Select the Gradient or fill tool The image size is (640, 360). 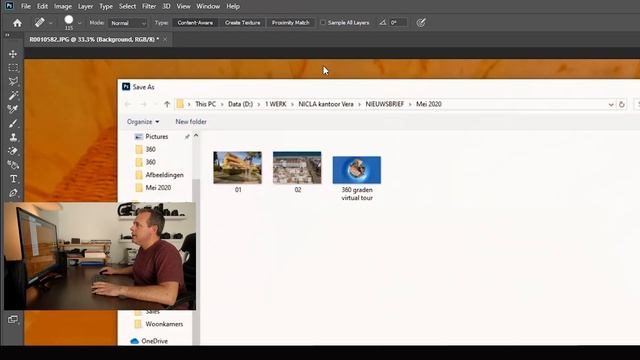click(13, 165)
